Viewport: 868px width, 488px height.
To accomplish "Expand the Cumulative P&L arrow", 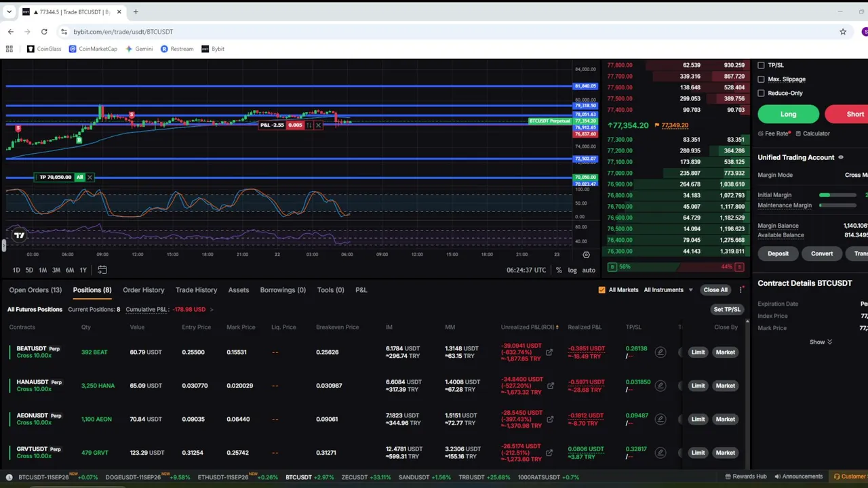I will pyautogui.click(x=211, y=310).
